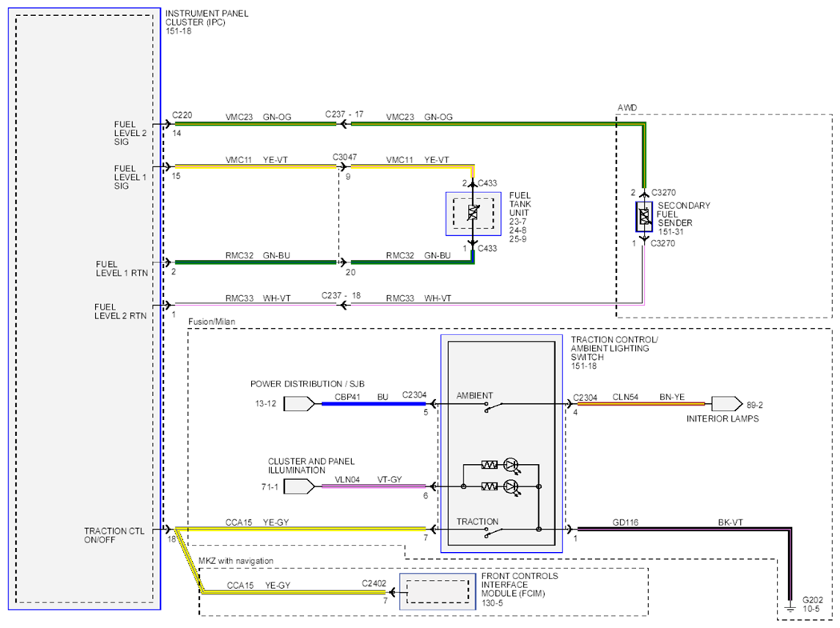The image size is (840, 628).
Task: Click the 13-12 power distribution reference arrow
Action: 298,403
